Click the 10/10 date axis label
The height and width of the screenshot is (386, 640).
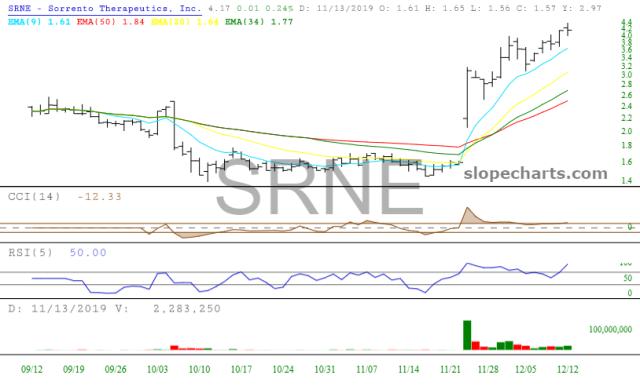(x=200, y=369)
